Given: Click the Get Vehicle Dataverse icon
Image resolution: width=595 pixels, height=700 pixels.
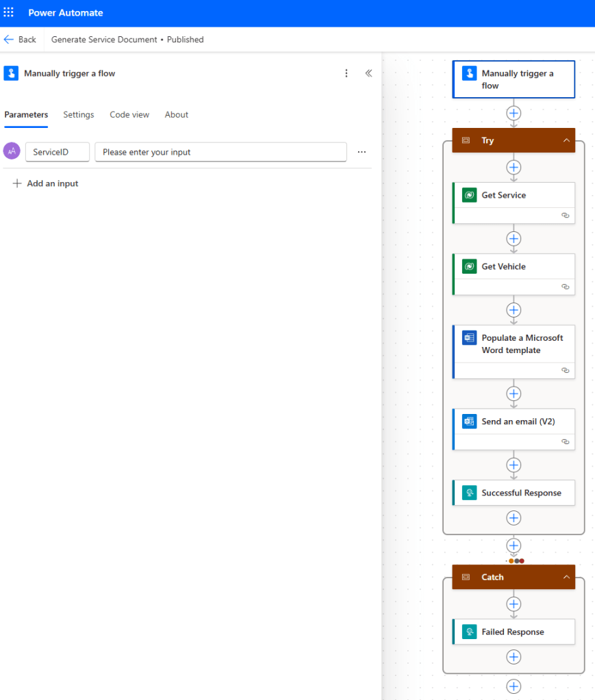Looking at the screenshot, I should point(469,266).
